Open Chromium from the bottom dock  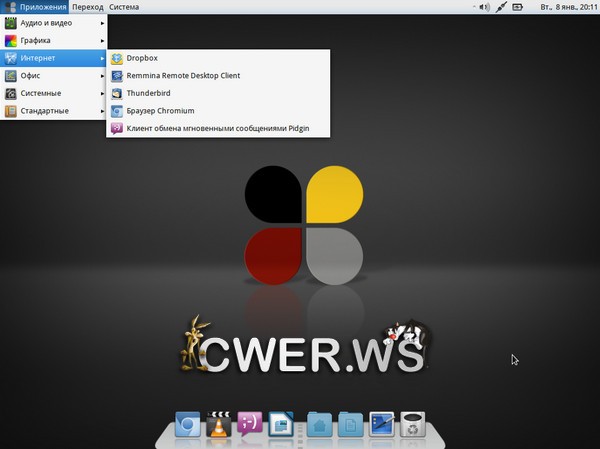point(186,426)
